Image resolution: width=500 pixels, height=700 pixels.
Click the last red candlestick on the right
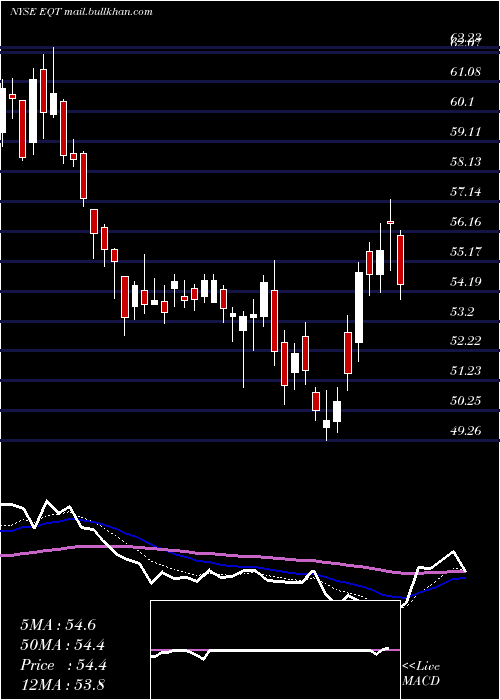400,260
